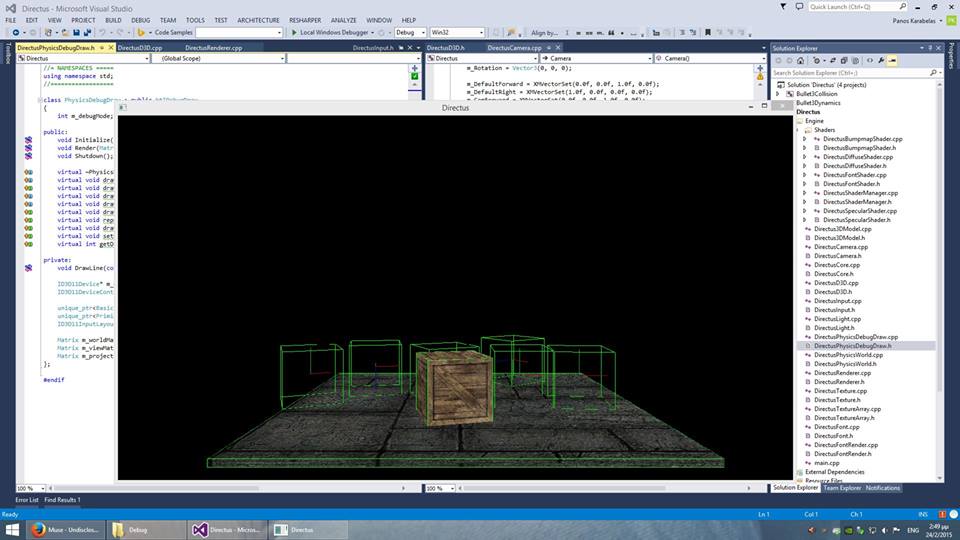Screen dimensions: 960x540
Task: Click the View Code icon in Solution Explorer
Action: 870,61
